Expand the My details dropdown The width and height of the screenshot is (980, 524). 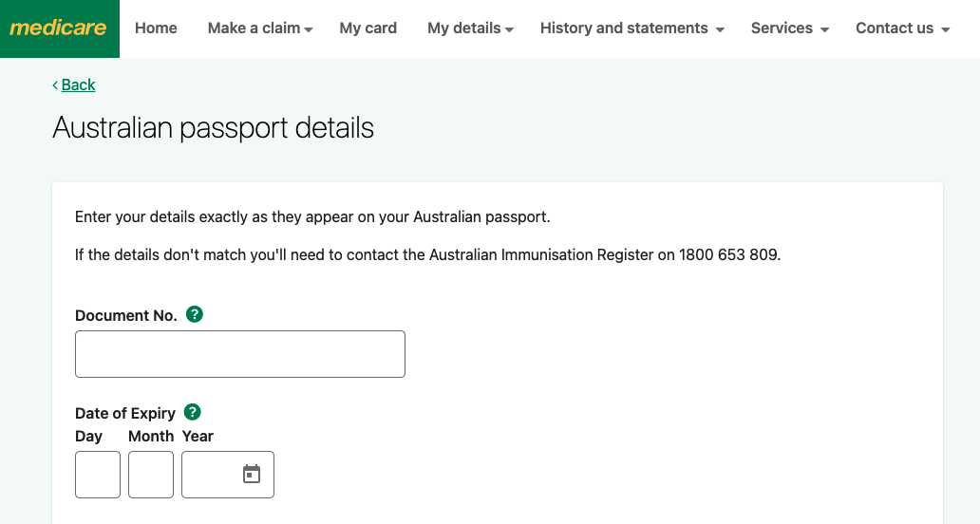[470, 28]
